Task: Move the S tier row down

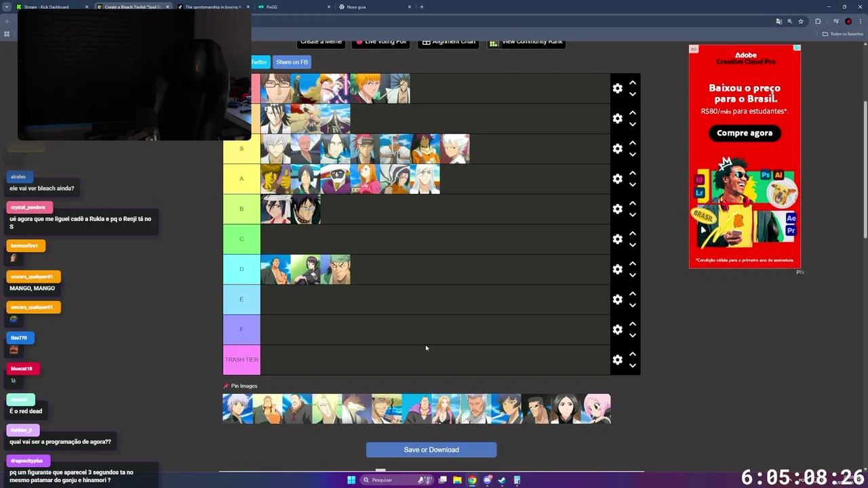Action: pos(633,155)
